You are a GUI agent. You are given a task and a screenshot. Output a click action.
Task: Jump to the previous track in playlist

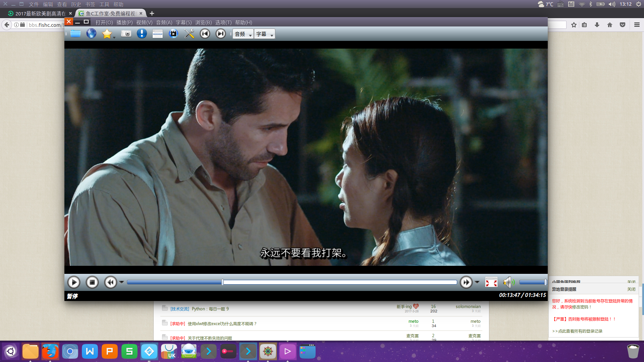pos(205,34)
